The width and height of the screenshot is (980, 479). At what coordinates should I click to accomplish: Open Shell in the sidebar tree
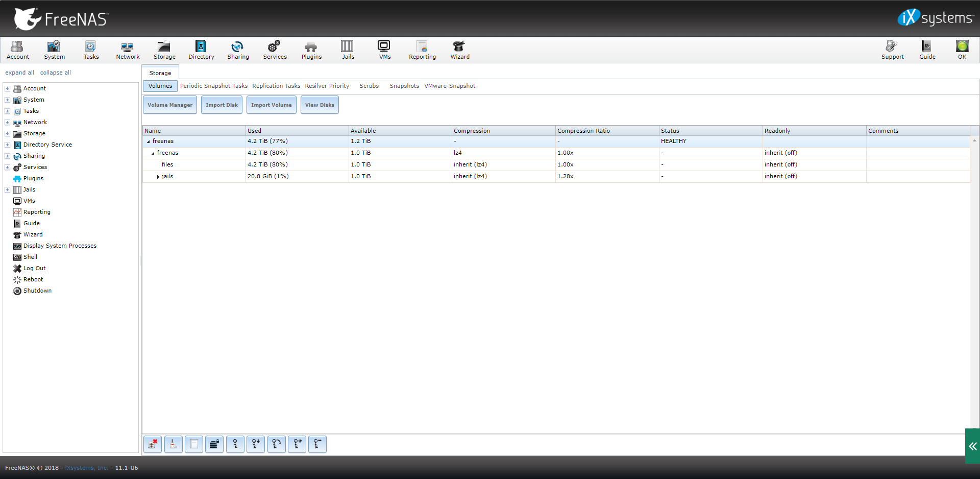[x=30, y=257]
